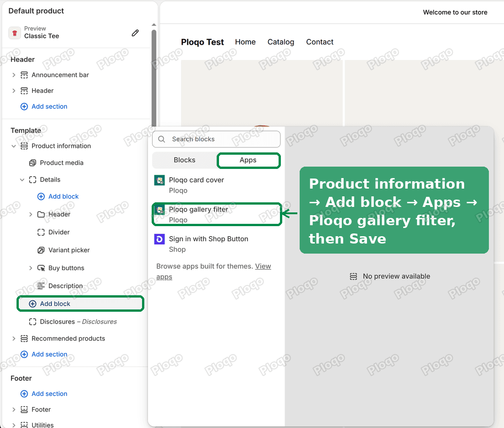Expand the Recommended products section
Viewport: 504px width, 428px height.
tap(14, 338)
